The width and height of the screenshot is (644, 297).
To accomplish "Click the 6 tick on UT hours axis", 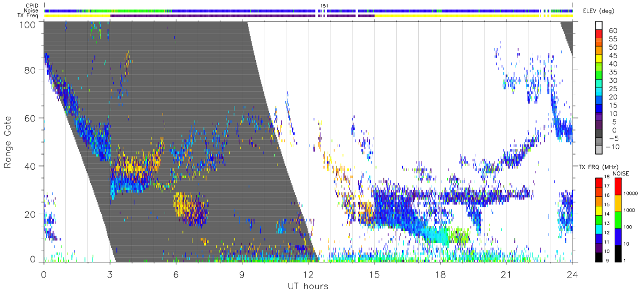I will (x=176, y=274).
